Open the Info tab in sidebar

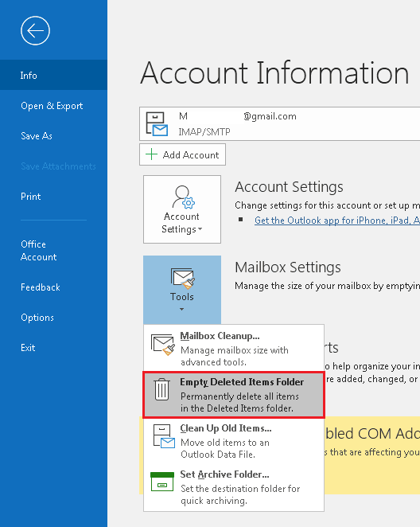pos(54,75)
